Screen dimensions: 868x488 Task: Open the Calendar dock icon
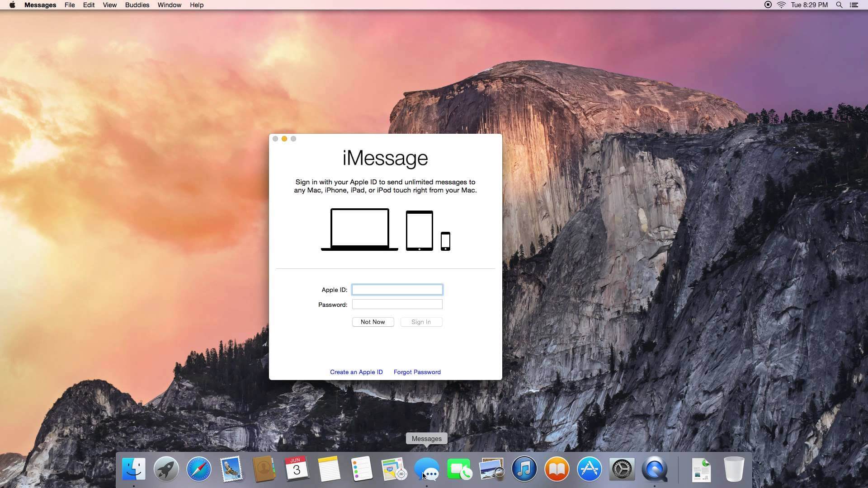pyautogui.click(x=296, y=469)
